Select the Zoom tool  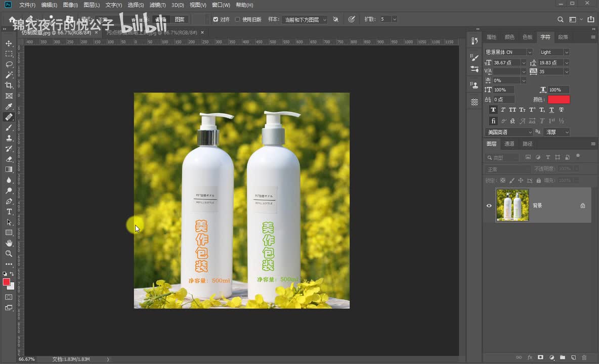pyautogui.click(x=9, y=253)
